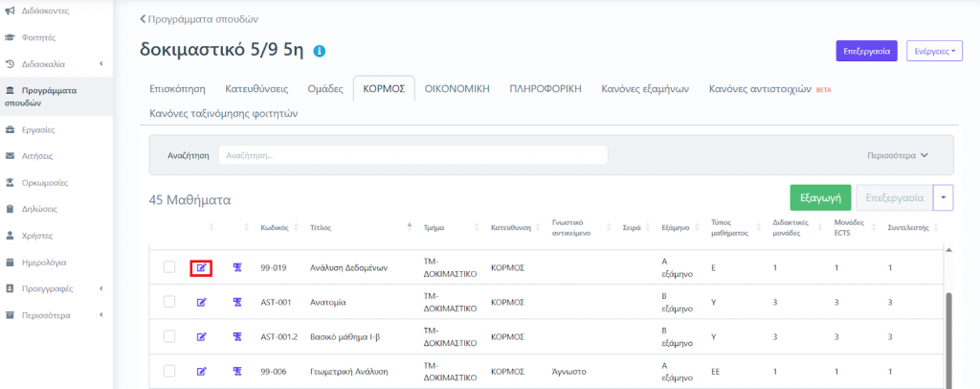Open the Κανόνες εξαμήνων tab

click(645, 88)
